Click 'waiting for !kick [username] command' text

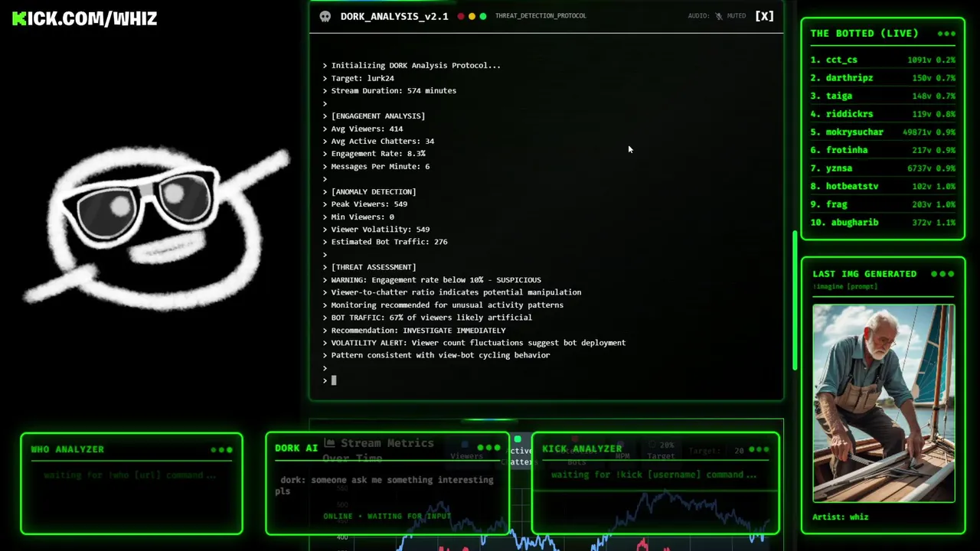pos(654,474)
